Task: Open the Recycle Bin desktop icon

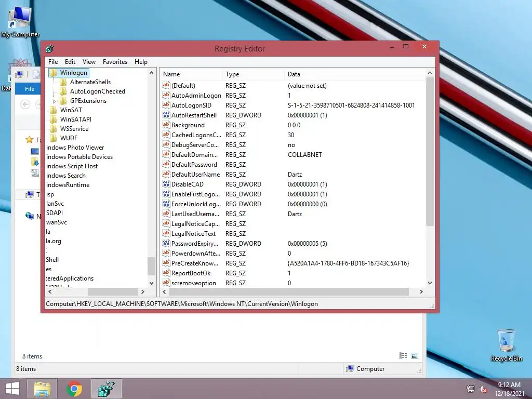Action: pos(506,345)
